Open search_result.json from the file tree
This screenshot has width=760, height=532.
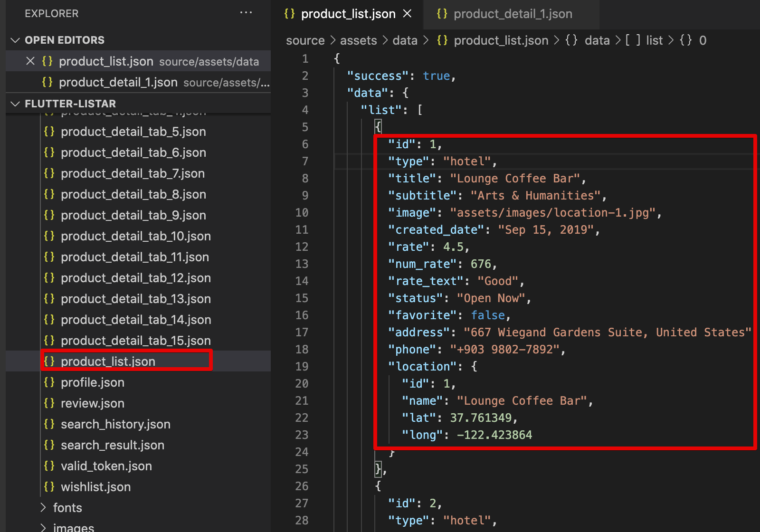click(113, 445)
